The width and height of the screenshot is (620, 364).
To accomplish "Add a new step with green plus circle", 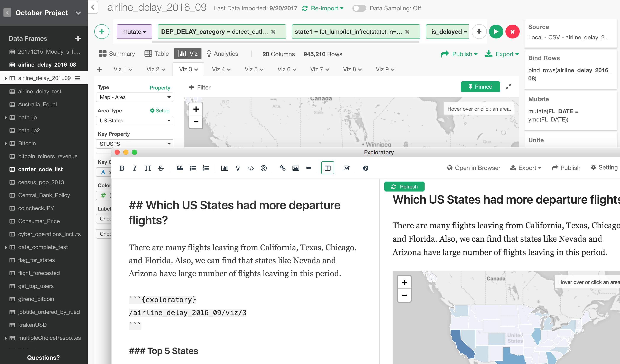I will tap(102, 32).
